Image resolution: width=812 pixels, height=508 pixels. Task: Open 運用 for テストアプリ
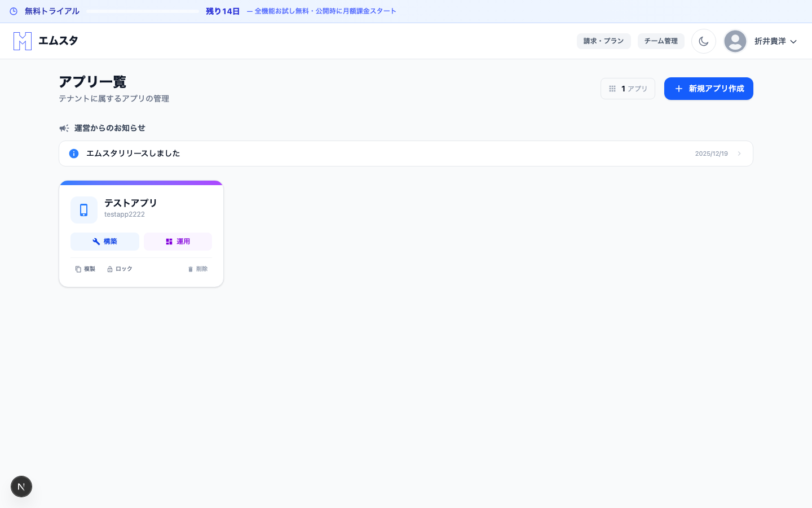tap(178, 242)
